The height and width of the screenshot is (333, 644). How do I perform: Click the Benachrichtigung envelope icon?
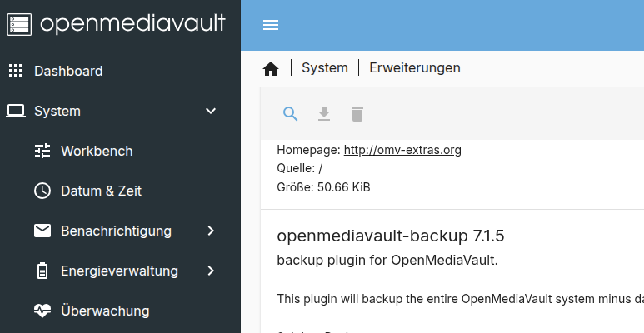coord(42,231)
